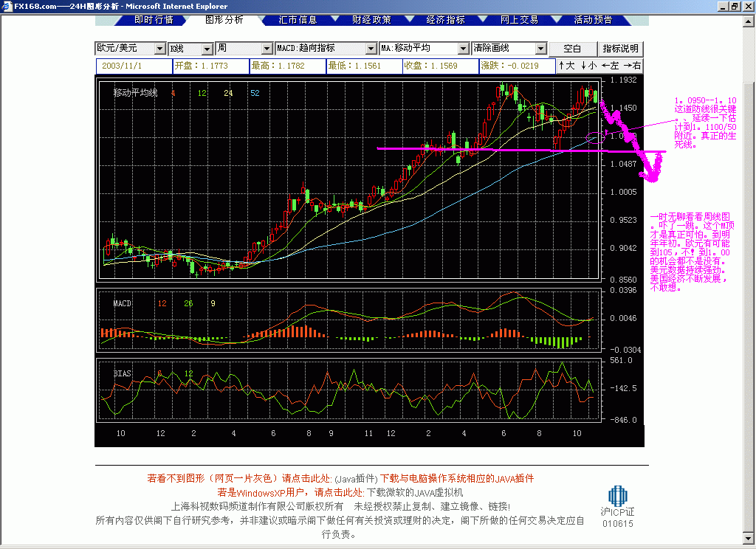
Task: Click the 空白 button
Action: tap(572, 49)
